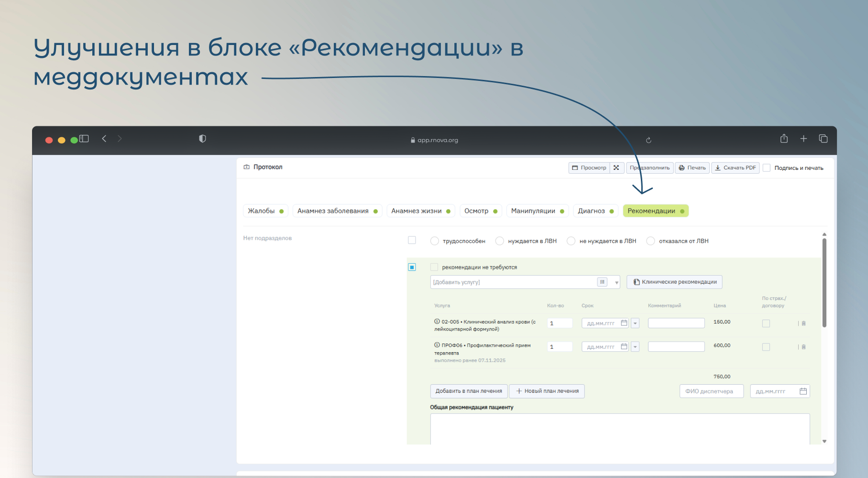This screenshot has height=478, width=868.
Task: Delete the Клинический анализ крови service row
Action: 803,323
